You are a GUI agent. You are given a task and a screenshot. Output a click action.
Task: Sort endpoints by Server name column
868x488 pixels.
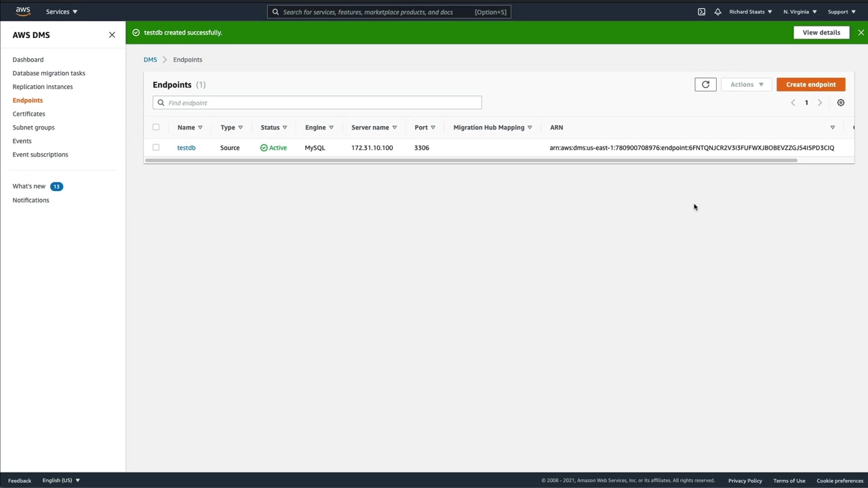click(394, 127)
